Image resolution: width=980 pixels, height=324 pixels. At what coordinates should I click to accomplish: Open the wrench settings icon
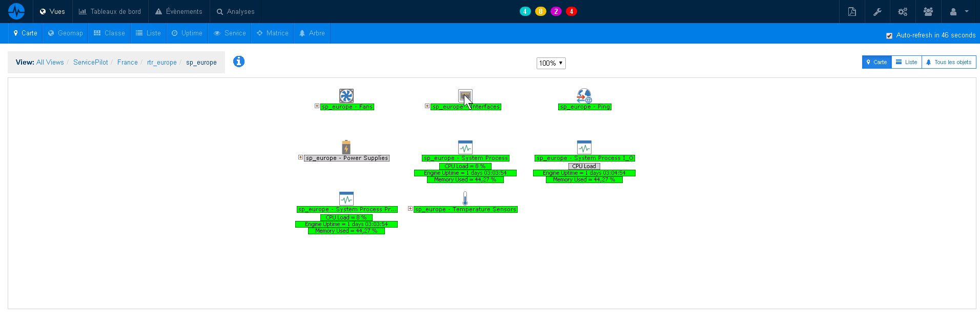877,11
